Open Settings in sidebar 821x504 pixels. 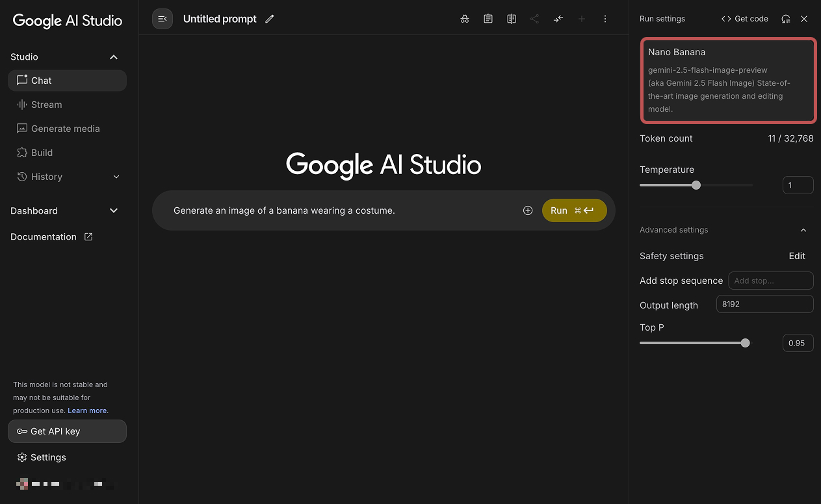(x=42, y=457)
